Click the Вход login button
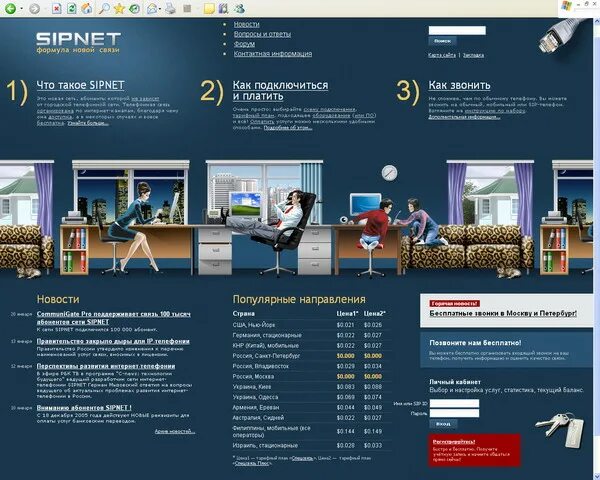Image resolution: width=600 pixels, height=480 pixels. (x=443, y=424)
